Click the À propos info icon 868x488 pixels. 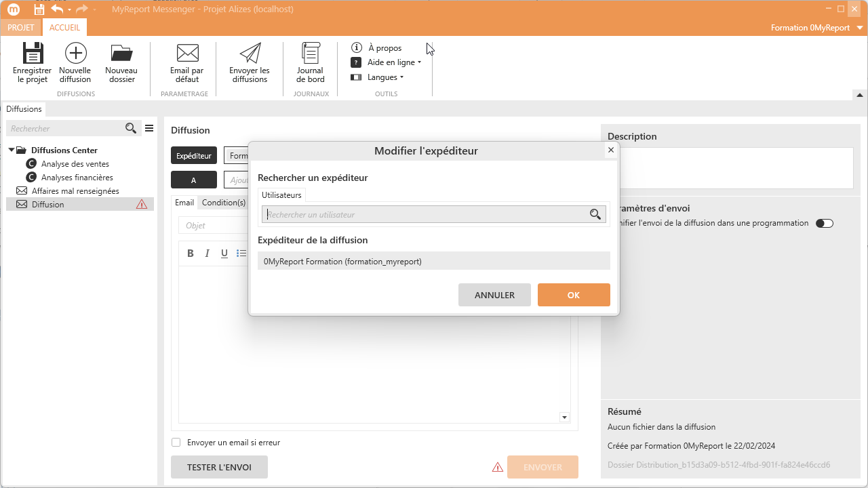point(357,47)
